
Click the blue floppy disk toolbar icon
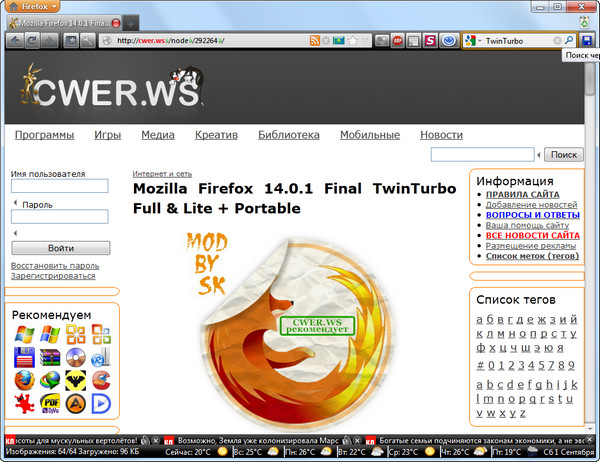pos(587,41)
